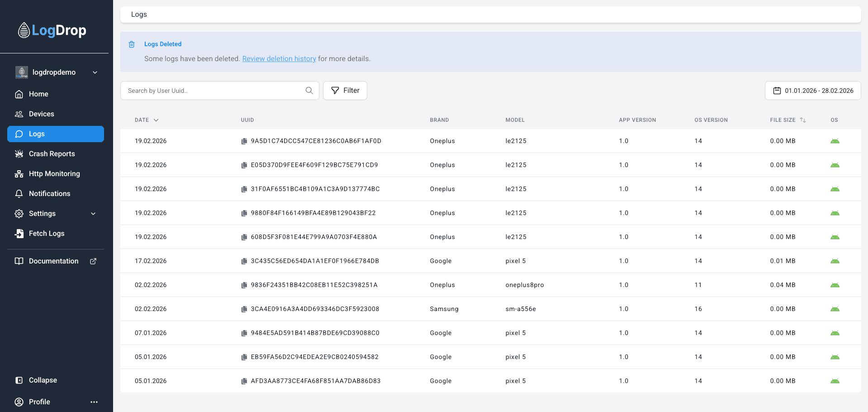This screenshot has width=868, height=412.
Task: Copy UUID 3CA4E0916A3A4DD693346DC3F5923008
Action: point(244,309)
